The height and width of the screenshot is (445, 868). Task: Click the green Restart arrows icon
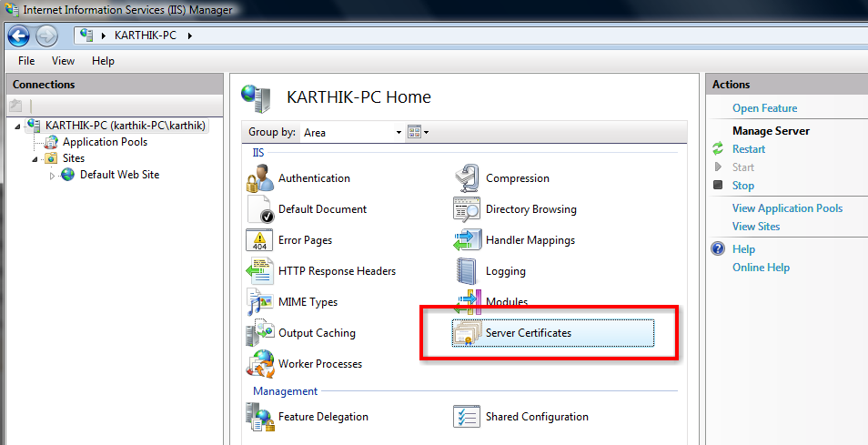[718, 148]
